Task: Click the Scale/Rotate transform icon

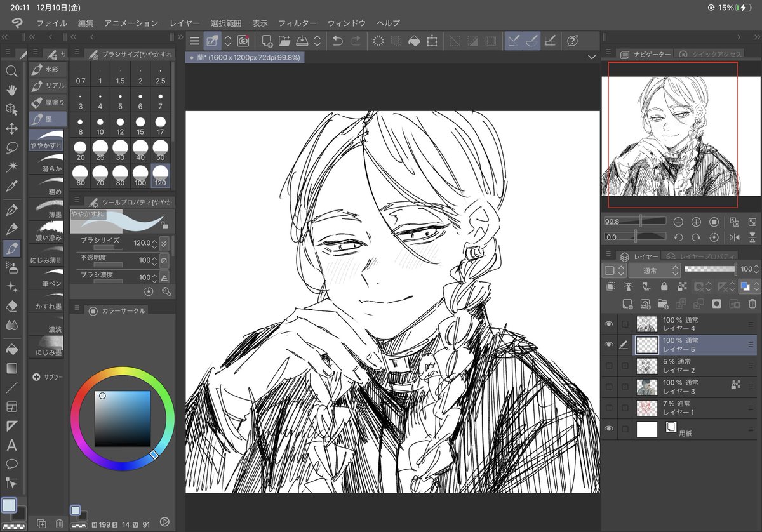Action: click(x=432, y=41)
